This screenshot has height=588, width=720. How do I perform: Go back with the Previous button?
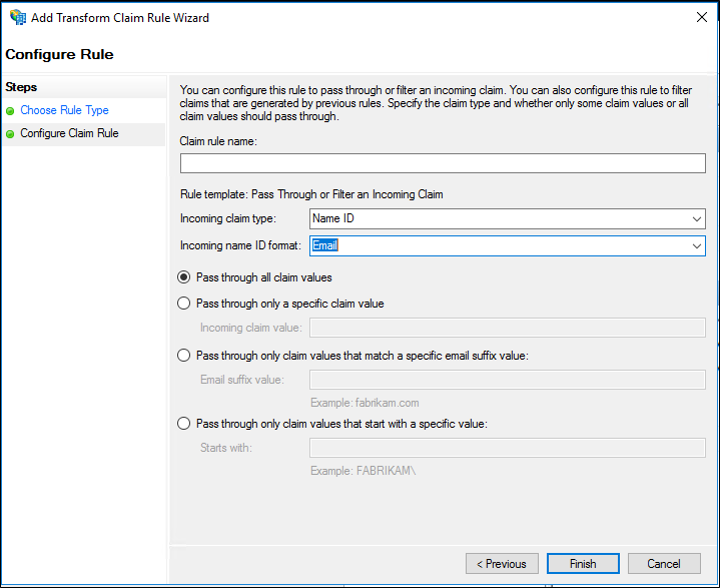[x=502, y=564]
